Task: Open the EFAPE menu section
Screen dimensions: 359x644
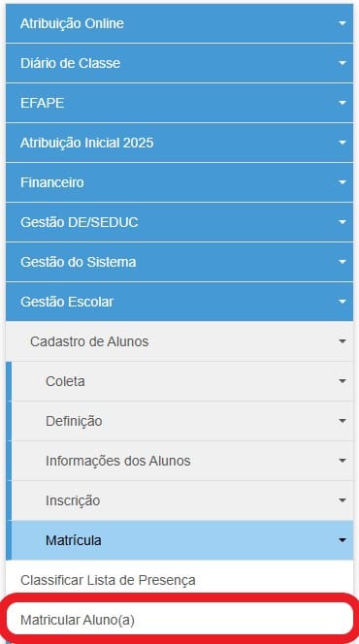Action: click(x=179, y=103)
